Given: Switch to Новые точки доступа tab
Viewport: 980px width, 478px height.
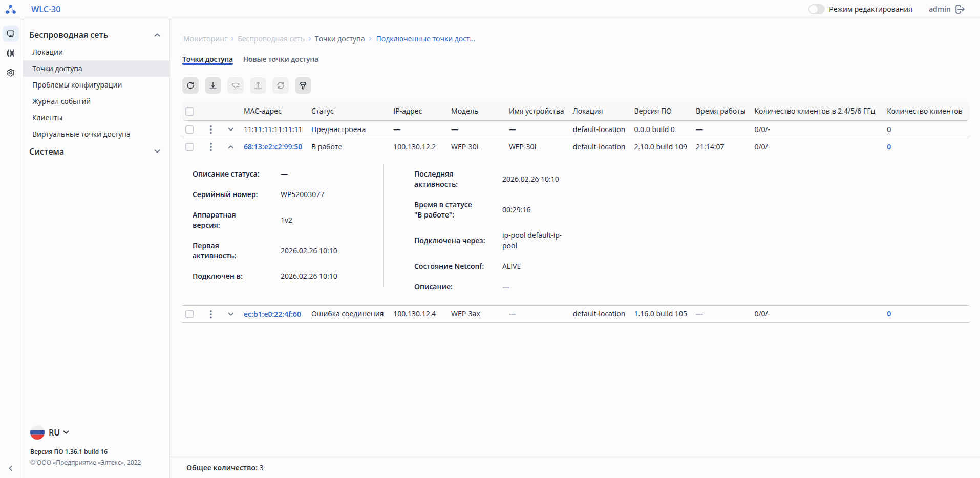Looking at the screenshot, I should [x=281, y=59].
